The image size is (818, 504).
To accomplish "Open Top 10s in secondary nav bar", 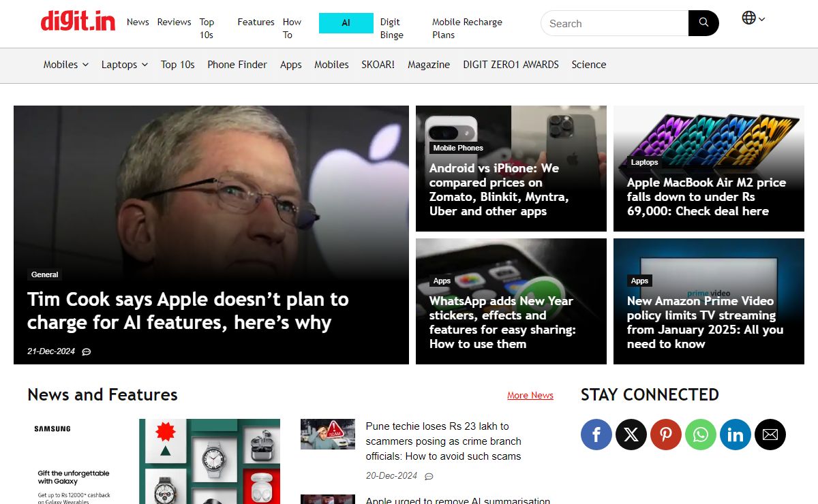I will coord(178,65).
